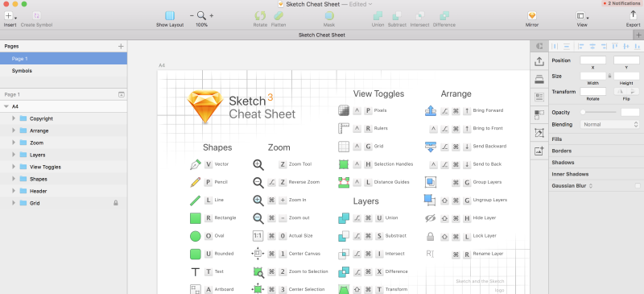Click the text document icon in strip
Screen dimensions: 644x294
[x=539, y=97]
